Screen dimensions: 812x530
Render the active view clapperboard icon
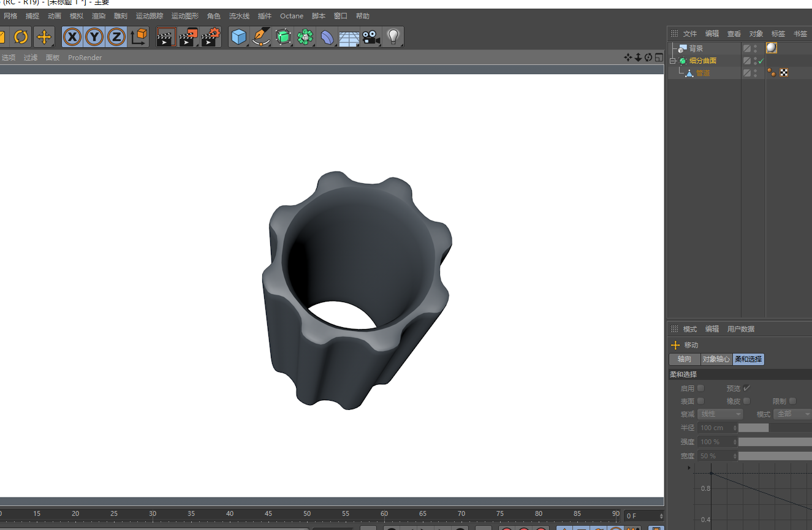(x=165, y=37)
